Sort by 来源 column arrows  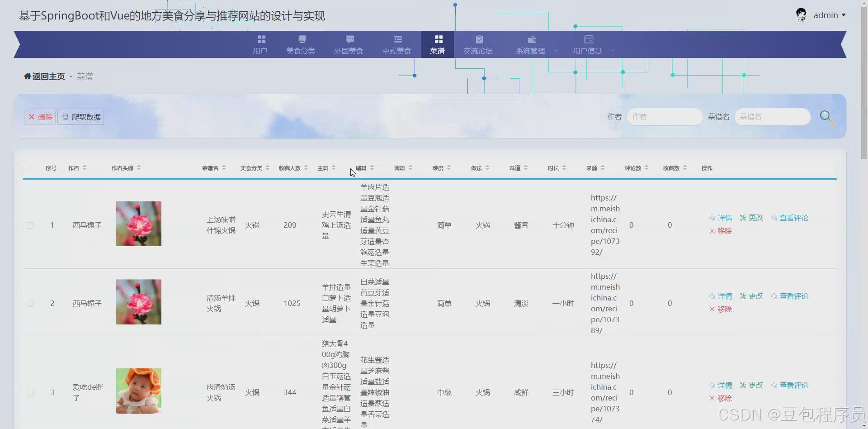click(603, 168)
